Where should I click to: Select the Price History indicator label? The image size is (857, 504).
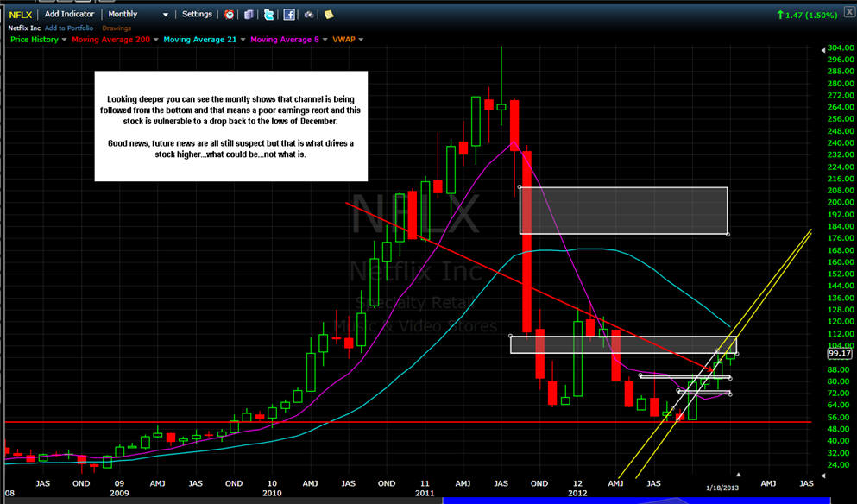coord(35,40)
